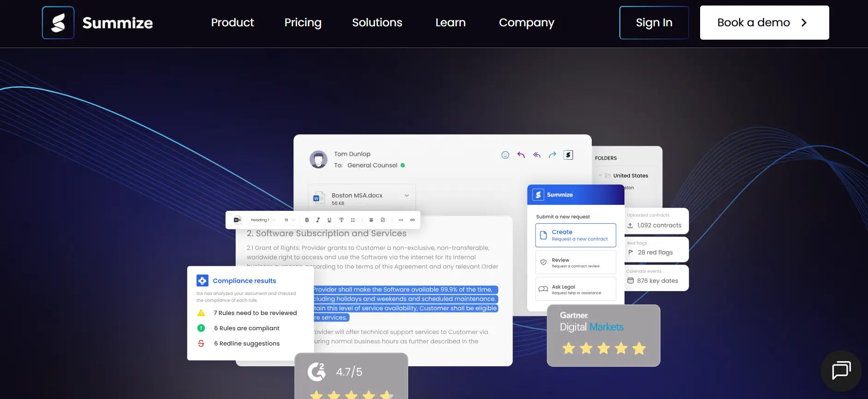Click the flag icon beside 28 red flags
Screen dimensions: 868x399
tap(630, 252)
